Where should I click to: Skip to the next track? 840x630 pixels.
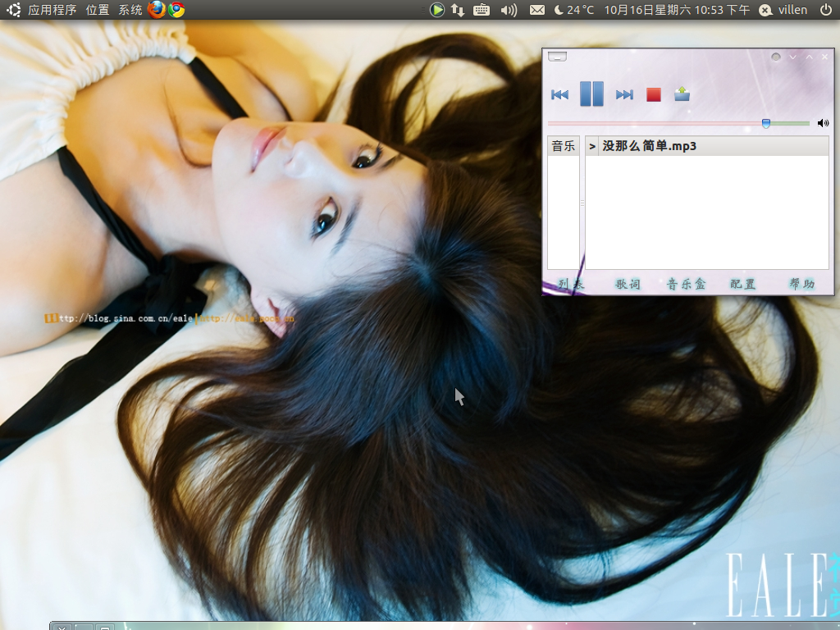click(624, 95)
